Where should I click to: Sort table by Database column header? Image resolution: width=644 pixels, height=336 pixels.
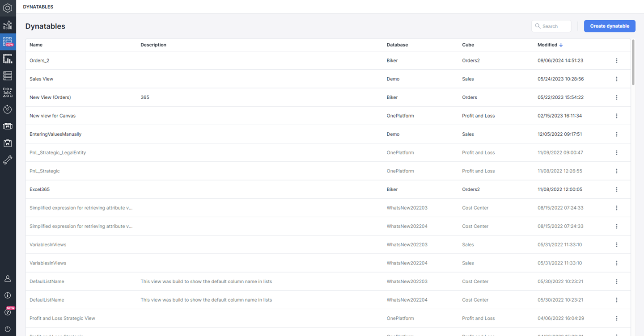(x=397, y=45)
